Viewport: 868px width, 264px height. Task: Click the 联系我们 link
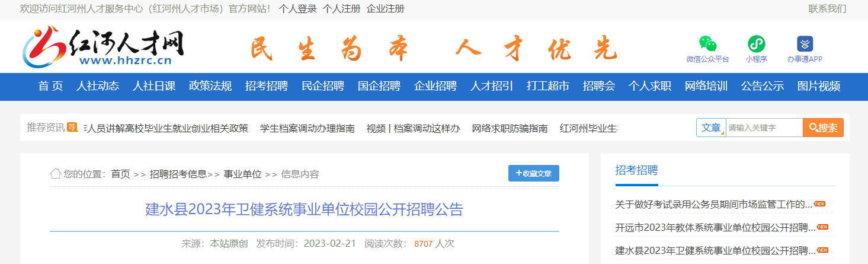(x=827, y=9)
